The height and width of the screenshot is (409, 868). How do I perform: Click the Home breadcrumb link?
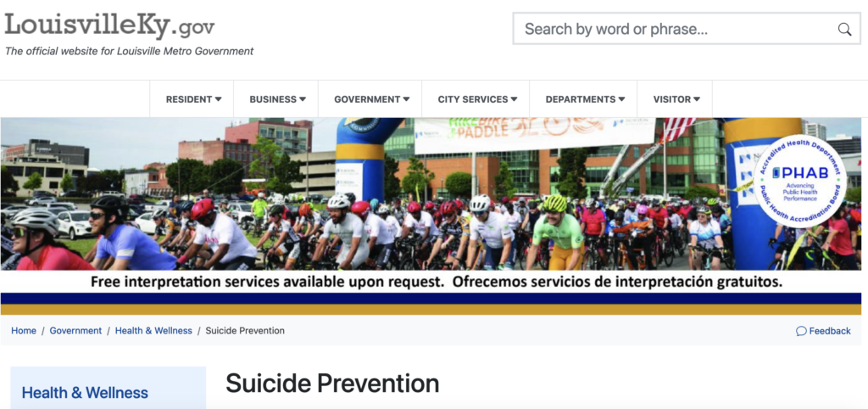pyautogui.click(x=24, y=331)
